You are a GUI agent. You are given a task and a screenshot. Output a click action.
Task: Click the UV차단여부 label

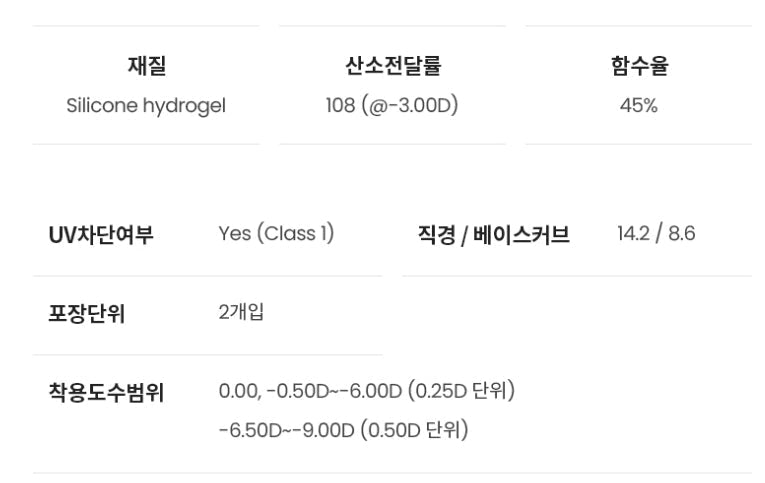click(x=101, y=235)
